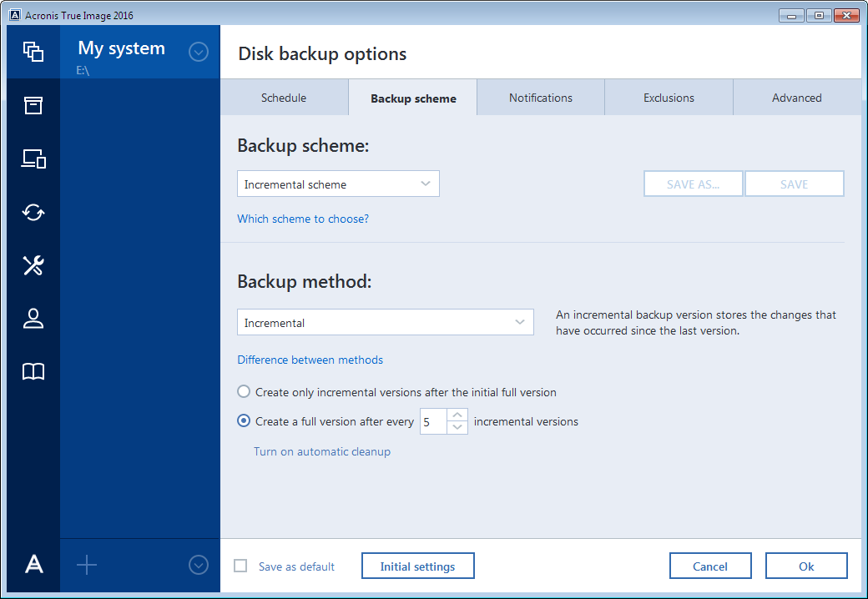Enable the 'Save as default' checkbox
The width and height of the screenshot is (868, 599).
tap(240, 566)
